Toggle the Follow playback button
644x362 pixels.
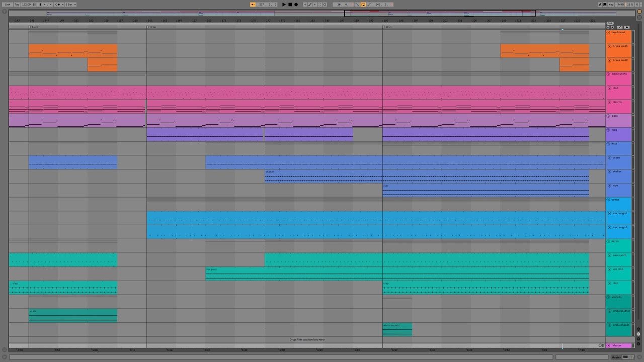[253, 5]
